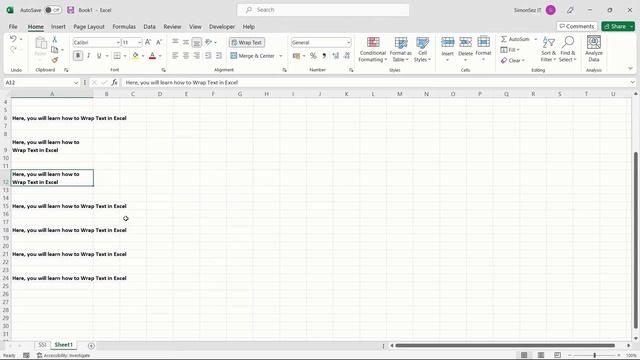Open Cell Styles dropdown

pos(422,49)
